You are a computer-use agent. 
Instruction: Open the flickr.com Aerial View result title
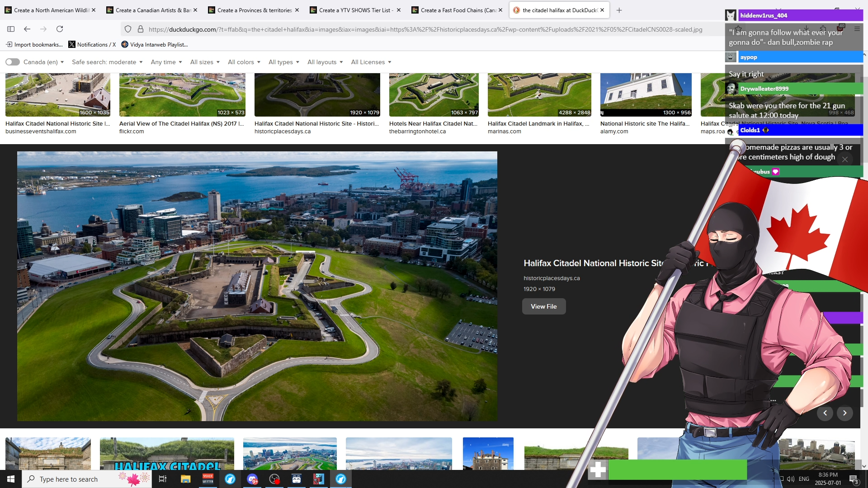coord(182,123)
